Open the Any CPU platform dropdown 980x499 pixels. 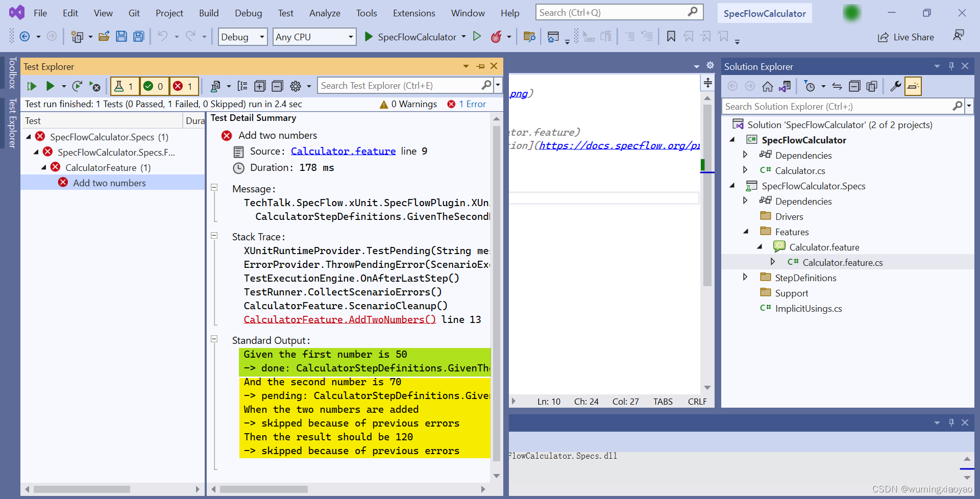[314, 37]
